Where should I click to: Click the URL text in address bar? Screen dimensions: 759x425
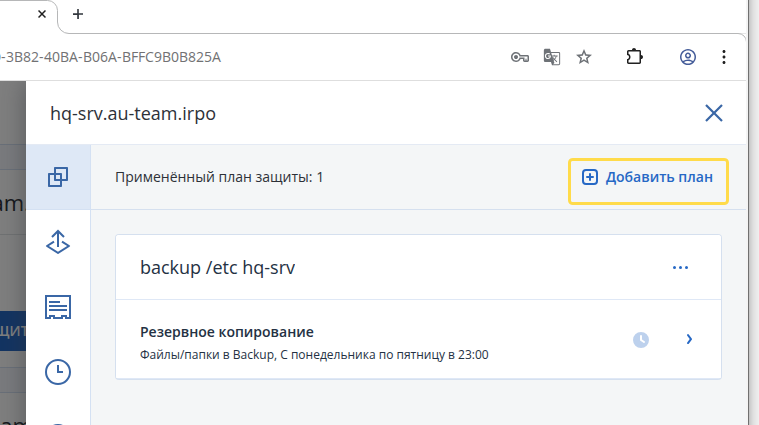110,57
